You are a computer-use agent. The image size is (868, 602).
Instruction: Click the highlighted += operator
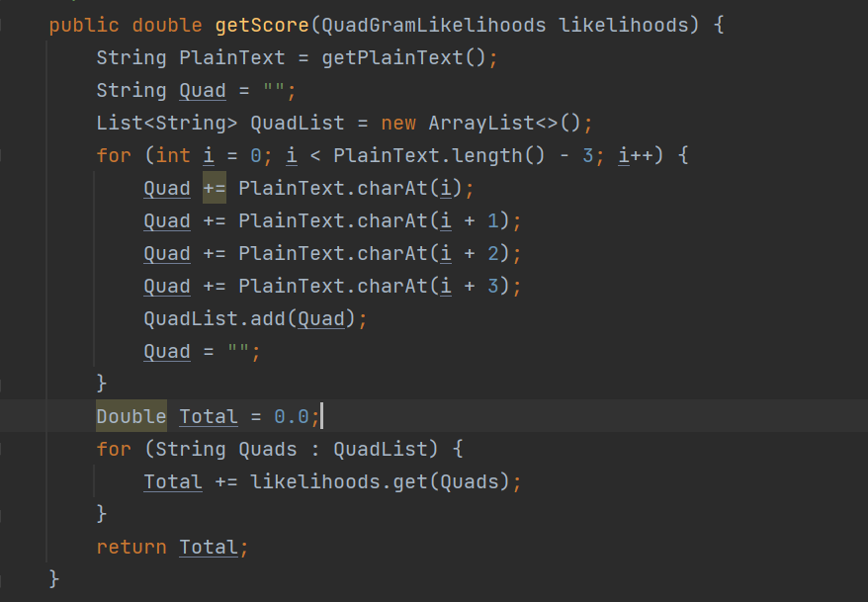pos(215,188)
